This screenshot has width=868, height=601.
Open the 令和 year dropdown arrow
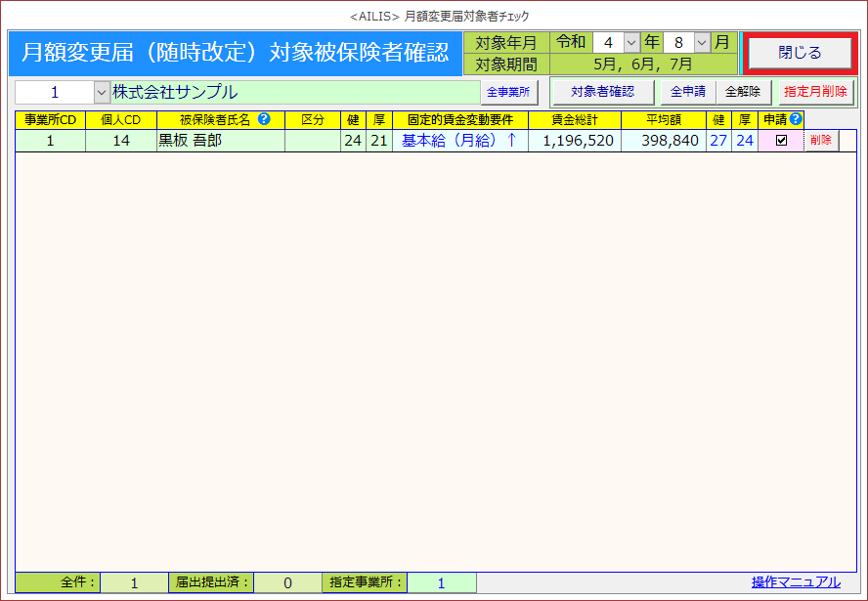tap(630, 43)
